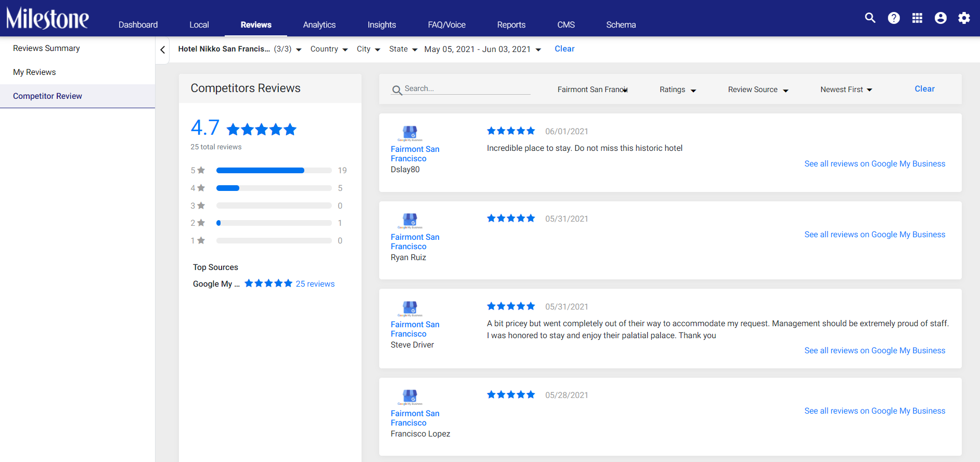Open the search icon in header
980x462 pixels.
pyautogui.click(x=870, y=18)
